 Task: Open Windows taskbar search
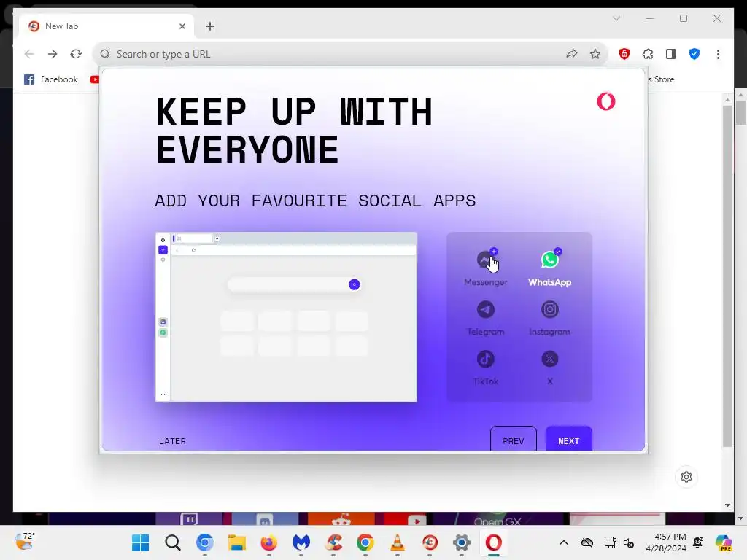tap(172, 542)
